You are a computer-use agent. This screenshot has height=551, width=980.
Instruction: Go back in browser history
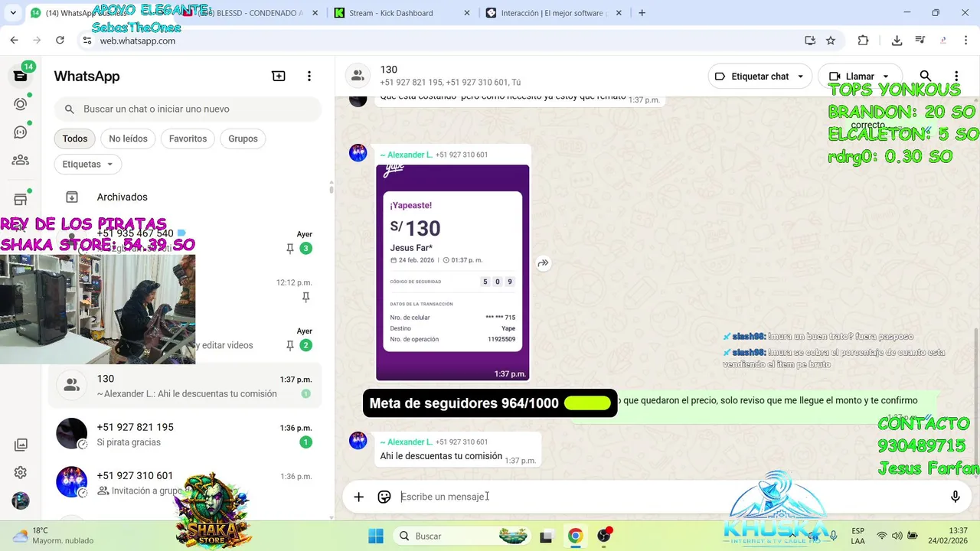(x=14, y=41)
